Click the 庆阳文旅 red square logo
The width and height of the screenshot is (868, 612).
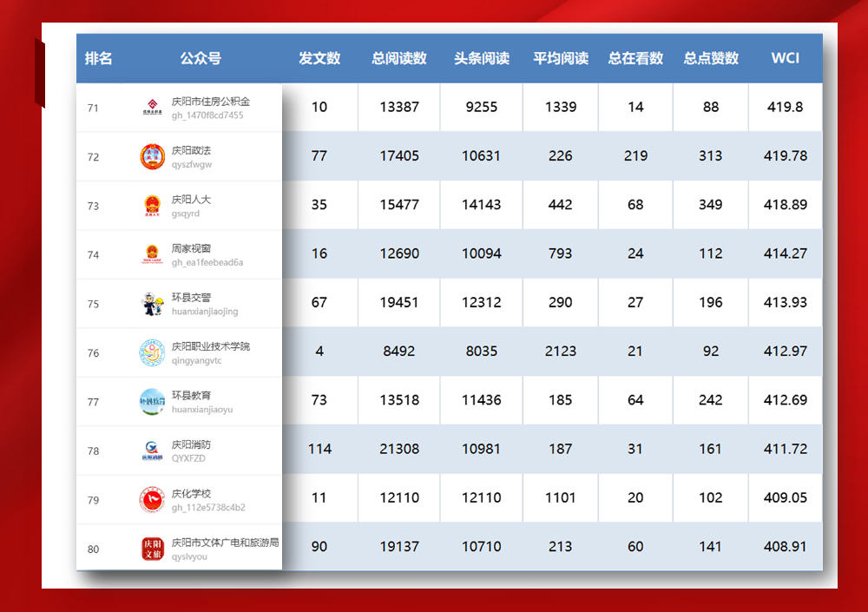click(152, 549)
